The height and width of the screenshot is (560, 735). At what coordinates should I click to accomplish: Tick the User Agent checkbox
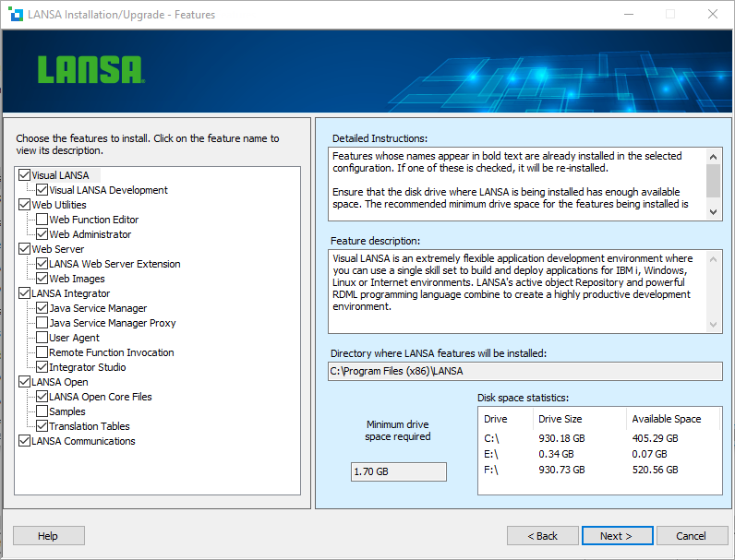[42, 338]
